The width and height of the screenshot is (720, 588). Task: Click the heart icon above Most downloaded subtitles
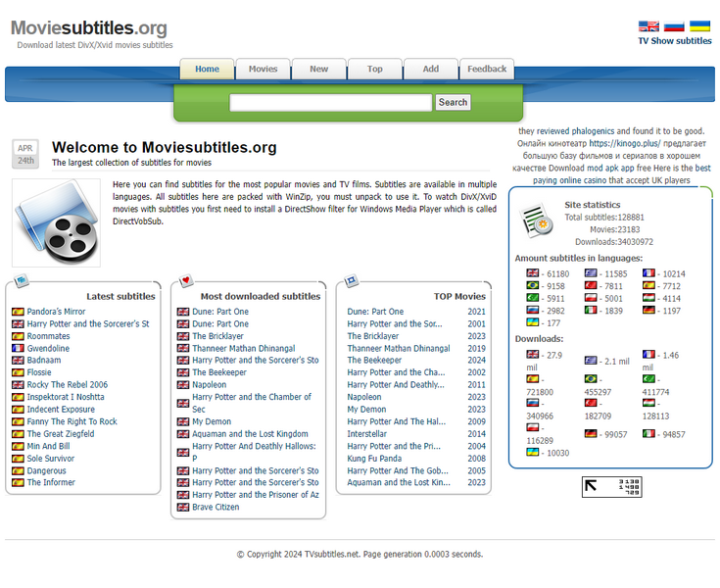(x=186, y=281)
